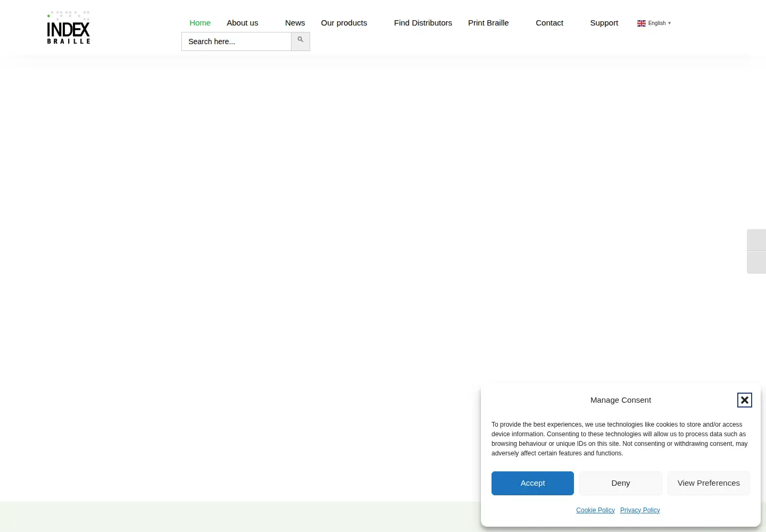Image resolution: width=766 pixels, height=532 pixels.
Task: Click the Index Braille logo
Action: [x=69, y=27]
